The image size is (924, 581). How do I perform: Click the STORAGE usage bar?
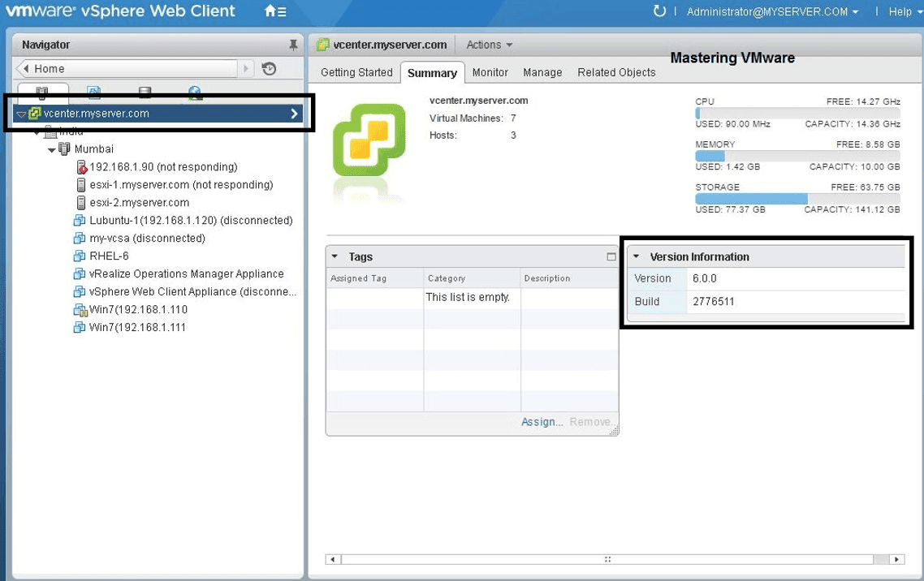pyautogui.click(x=797, y=199)
